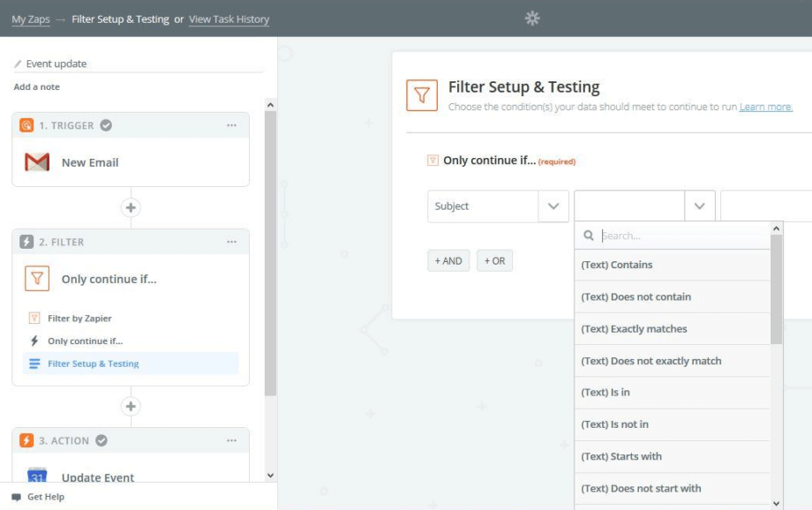
Task: Click the orange funnel icon beside Only continue if...
Action: pyautogui.click(x=35, y=279)
